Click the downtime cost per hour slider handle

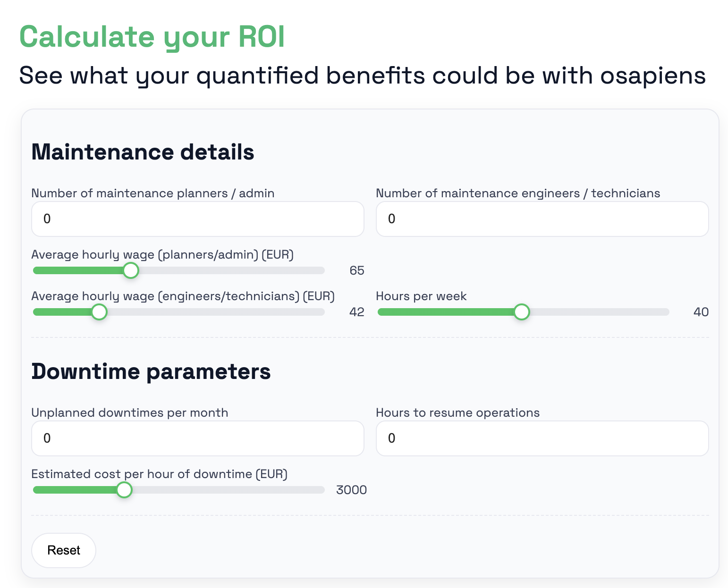[124, 490]
